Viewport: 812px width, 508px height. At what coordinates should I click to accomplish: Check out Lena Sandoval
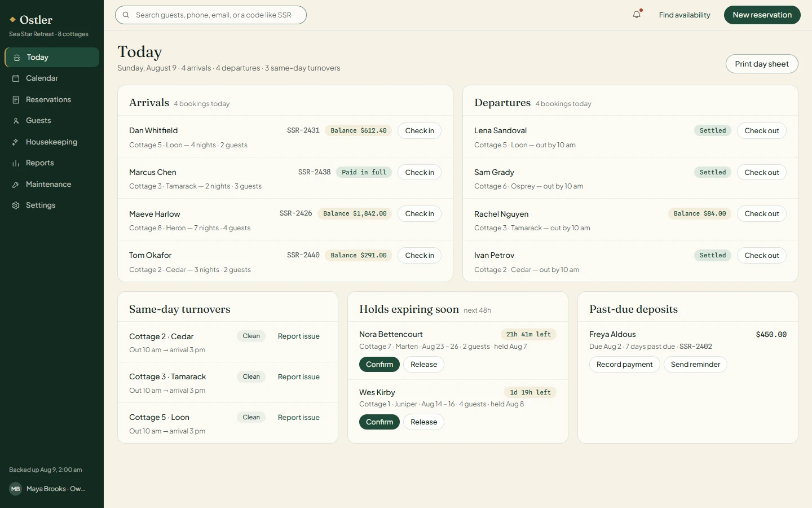(x=762, y=131)
